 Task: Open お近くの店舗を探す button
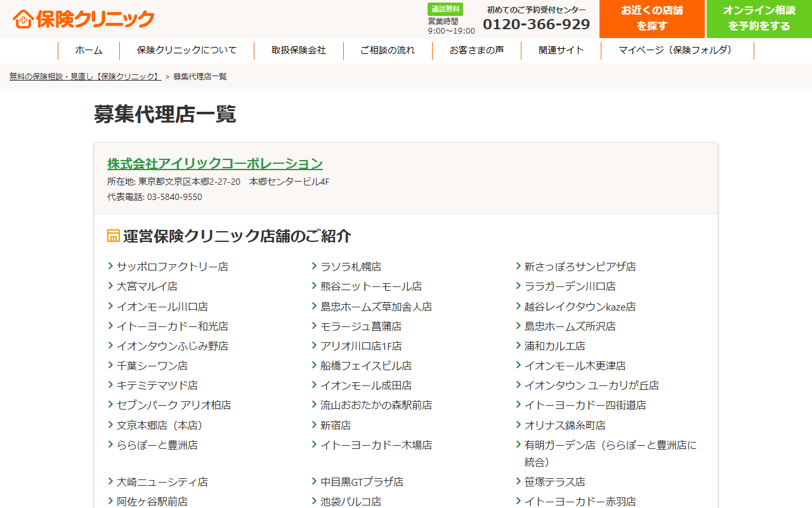[652, 19]
